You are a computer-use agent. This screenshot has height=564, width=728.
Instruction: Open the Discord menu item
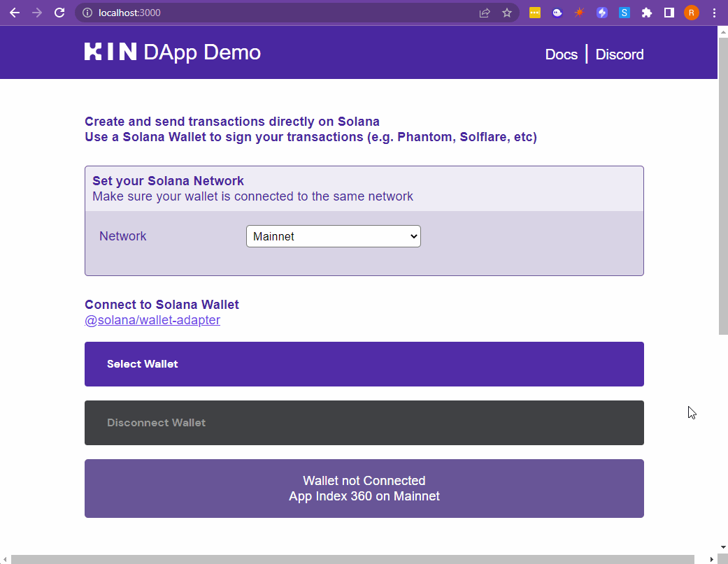(x=620, y=55)
